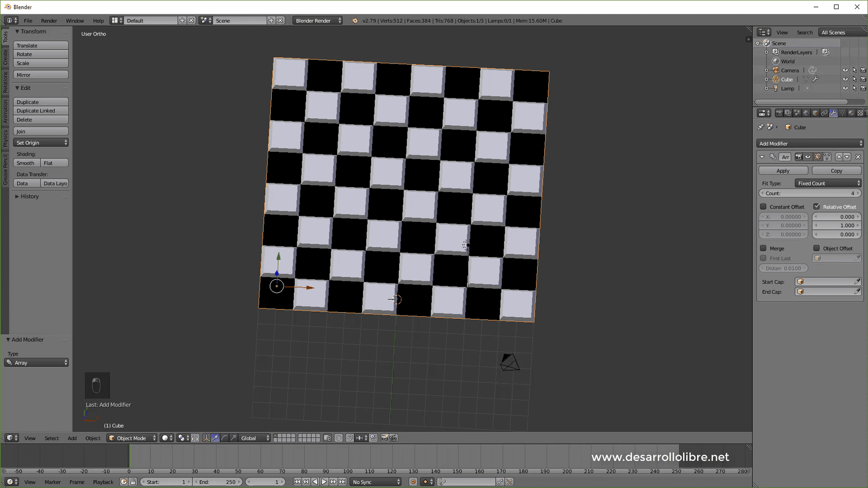The image size is (868, 488).
Task: Open the Help menu
Action: point(98,21)
